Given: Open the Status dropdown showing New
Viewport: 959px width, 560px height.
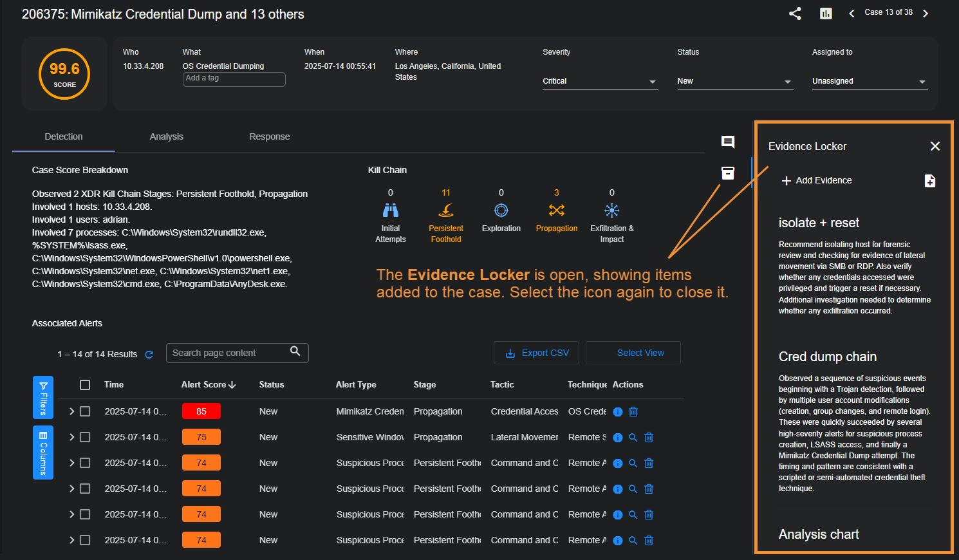Looking at the screenshot, I should pos(734,81).
